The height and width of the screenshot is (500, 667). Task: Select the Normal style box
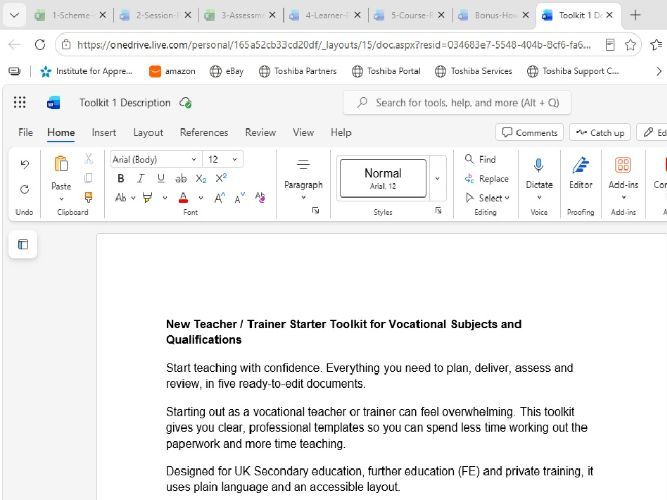click(x=383, y=178)
